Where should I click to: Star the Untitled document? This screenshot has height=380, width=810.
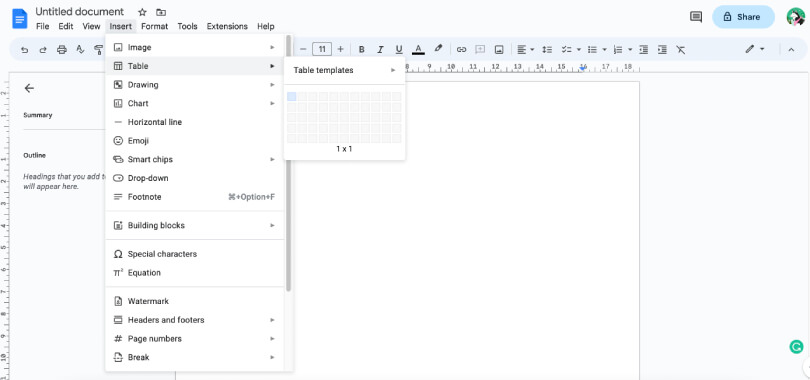143,12
